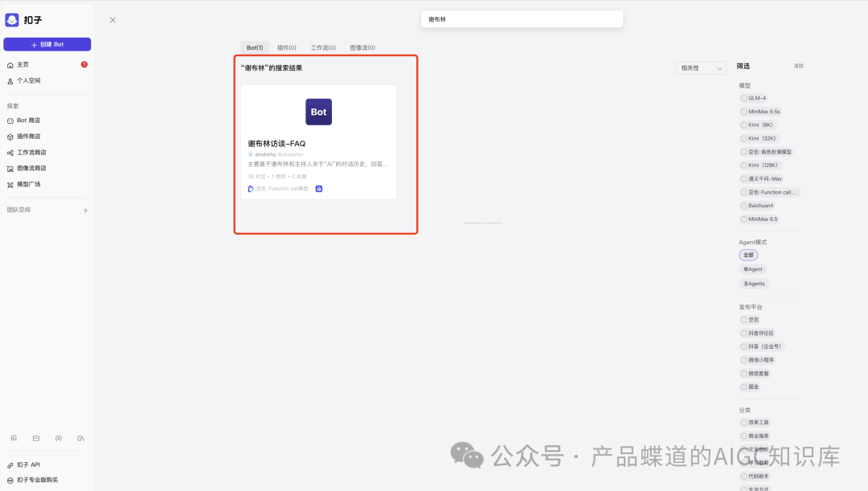The height and width of the screenshot is (491, 868).
Task: Filter by 豆包 publish platform
Action: pyautogui.click(x=750, y=320)
